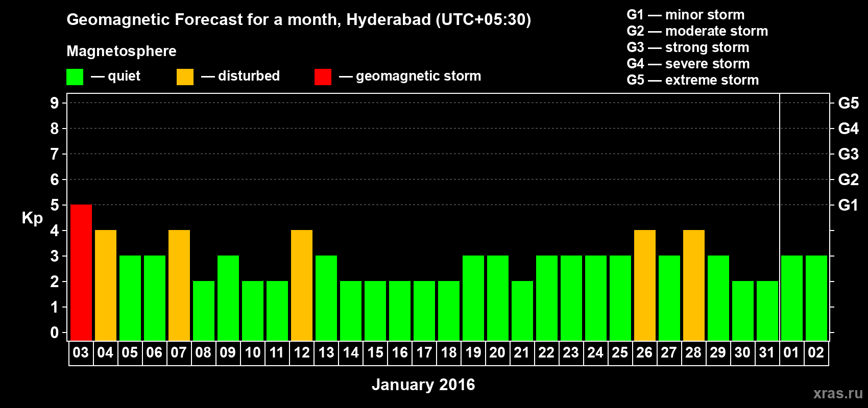Click date label 22 on the axis
Image resolution: width=868 pixels, height=408 pixels.
[x=546, y=353]
